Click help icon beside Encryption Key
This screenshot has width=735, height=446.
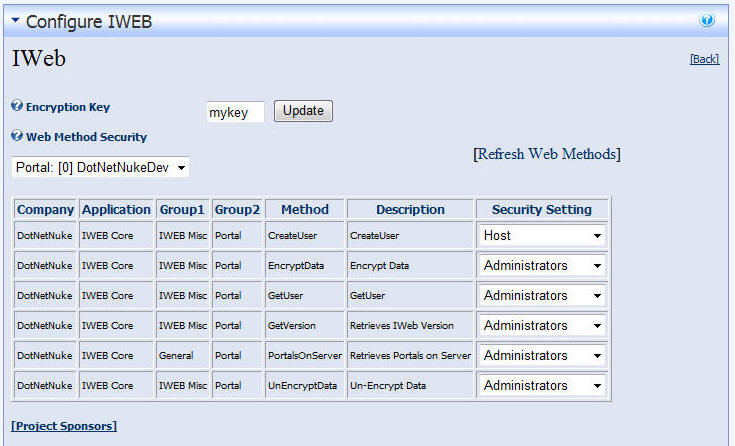(x=17, y=106)
